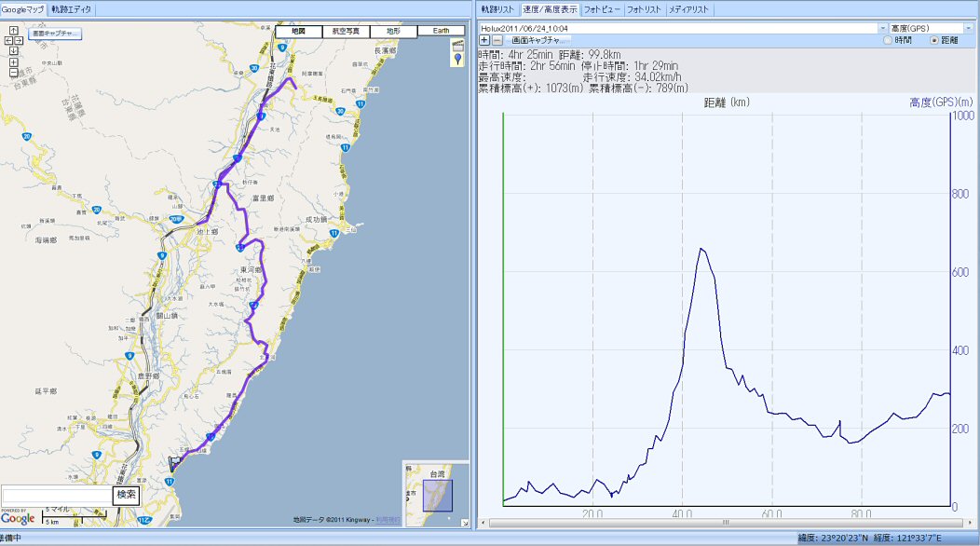Click the 緯度: 23°20'23"N status readout
The image size is (980, 546).
pyautogui.click(x=833, y=538)
